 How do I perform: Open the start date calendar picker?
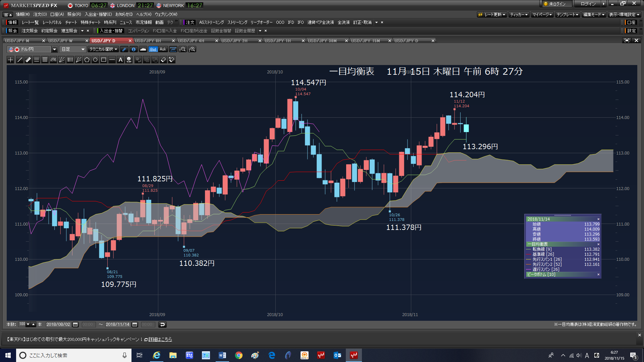[75, 324]
